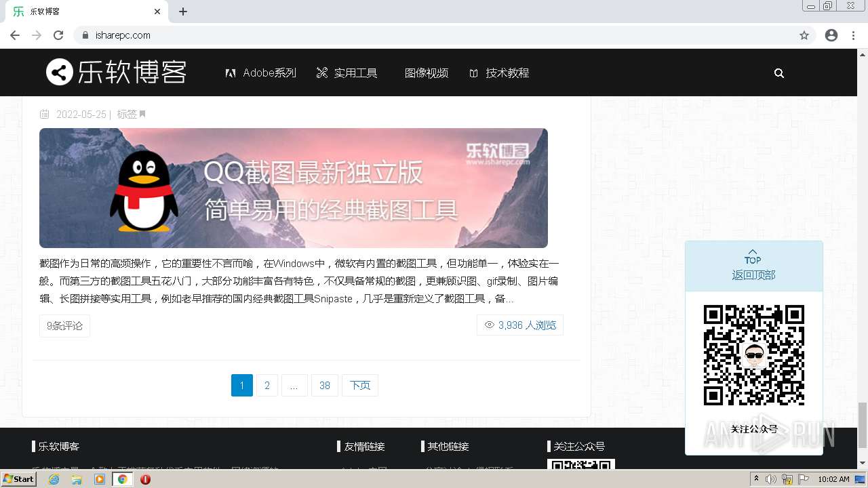Reload the page
The height and width of the screenshot is (488, 868).
[58, 35]
